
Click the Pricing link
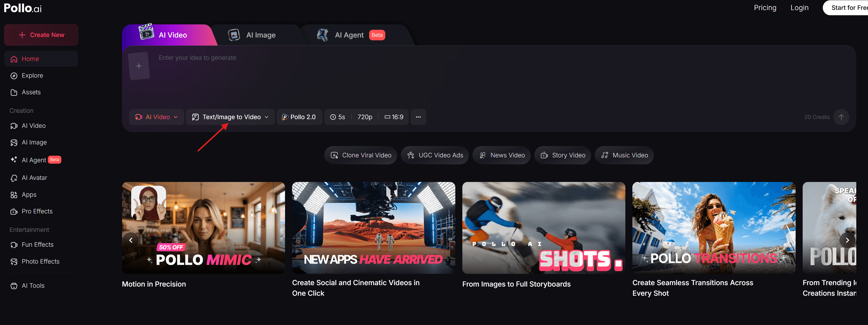[765, 8]
